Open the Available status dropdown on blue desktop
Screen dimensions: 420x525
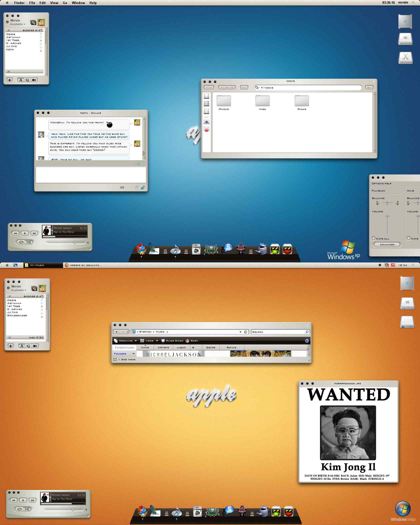(x=17, y=24)
